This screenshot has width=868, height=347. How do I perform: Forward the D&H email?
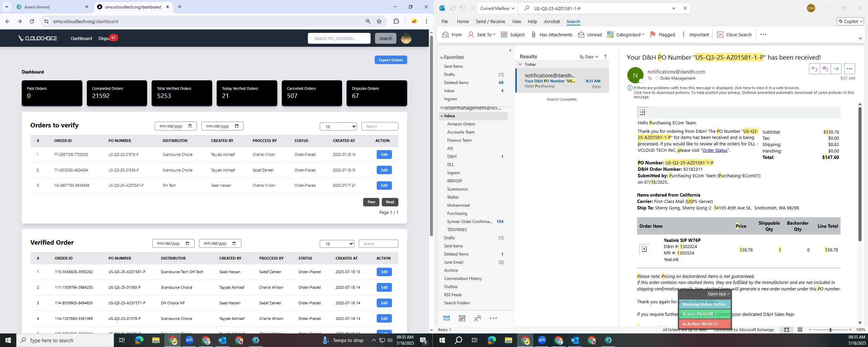836,69
